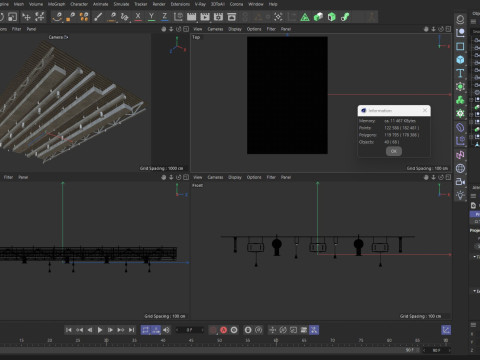Screen dimensions: 480x360
Task: Click the purple Bend deformer icon
Action: pyautogui.click(x=460, y=127)
